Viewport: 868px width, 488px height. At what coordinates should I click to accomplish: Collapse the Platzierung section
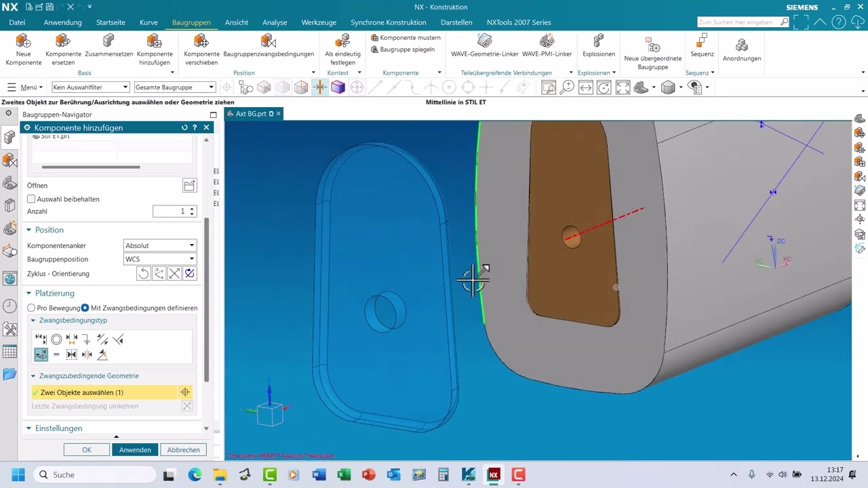28,293
